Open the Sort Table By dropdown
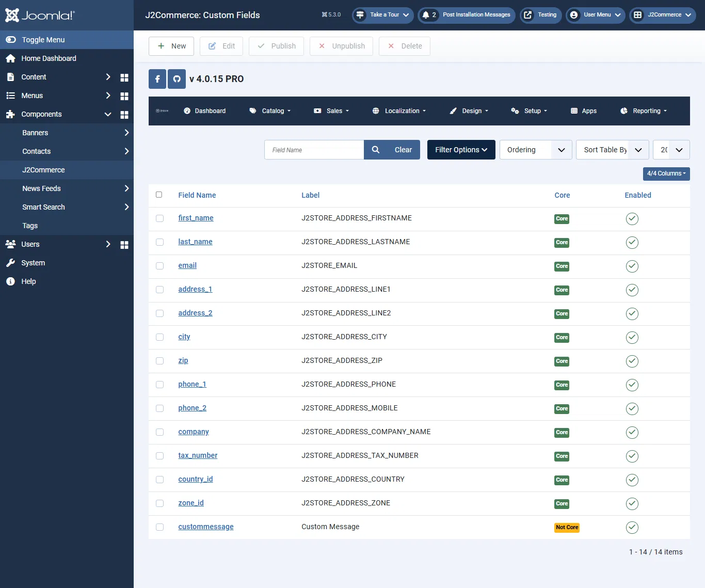 tap(613, 150)
